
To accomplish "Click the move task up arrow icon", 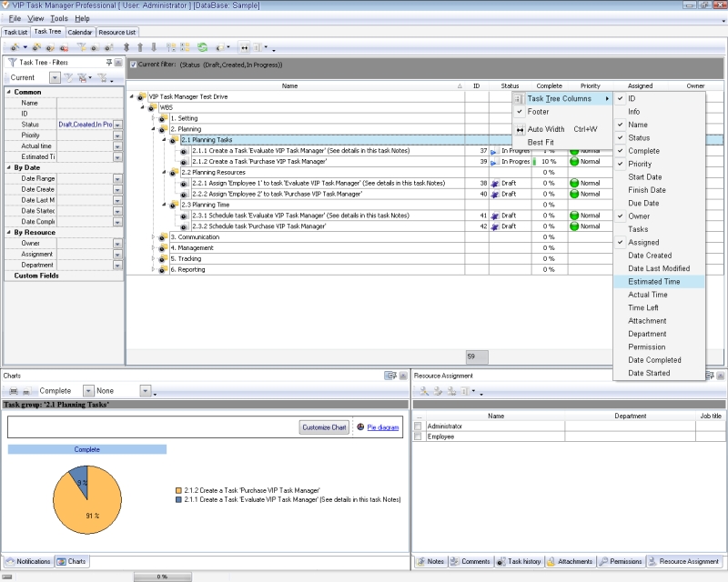I will tap(140, 47).
